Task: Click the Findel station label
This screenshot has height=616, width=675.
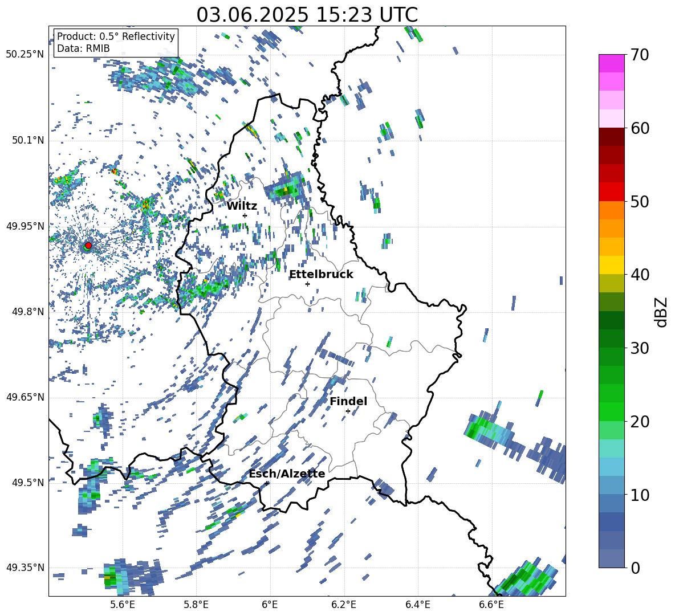Action: [348, 401]
